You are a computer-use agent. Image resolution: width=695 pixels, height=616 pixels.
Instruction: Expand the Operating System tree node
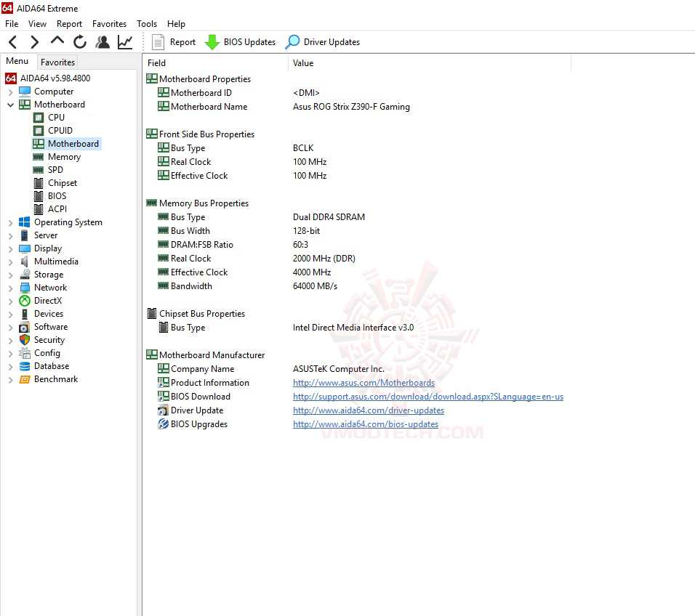pyautogui.click(x=10, y=223)
